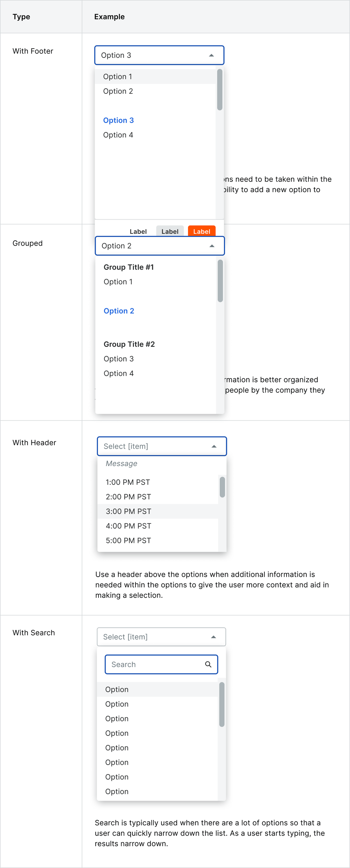Click the With Header Select [item] field

[x=152, y=446]
